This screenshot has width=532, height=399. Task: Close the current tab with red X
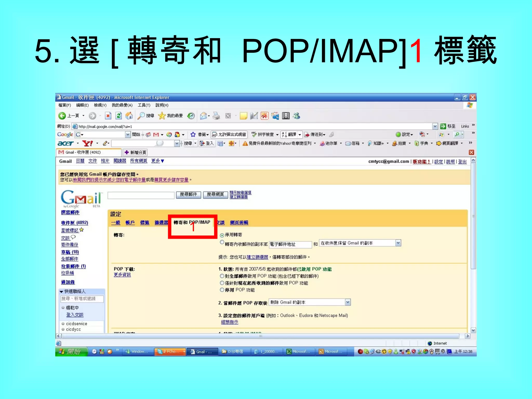click(x=471, y=152)
